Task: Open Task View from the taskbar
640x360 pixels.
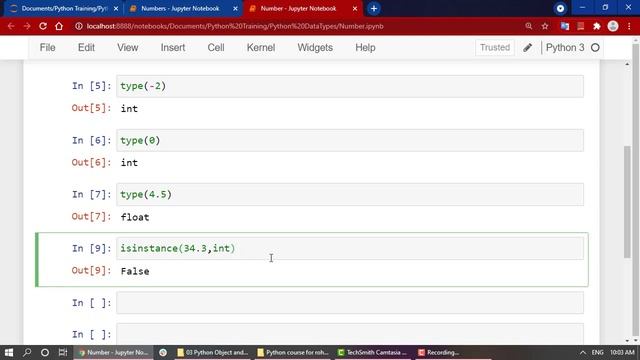Action: click(62, 352)
